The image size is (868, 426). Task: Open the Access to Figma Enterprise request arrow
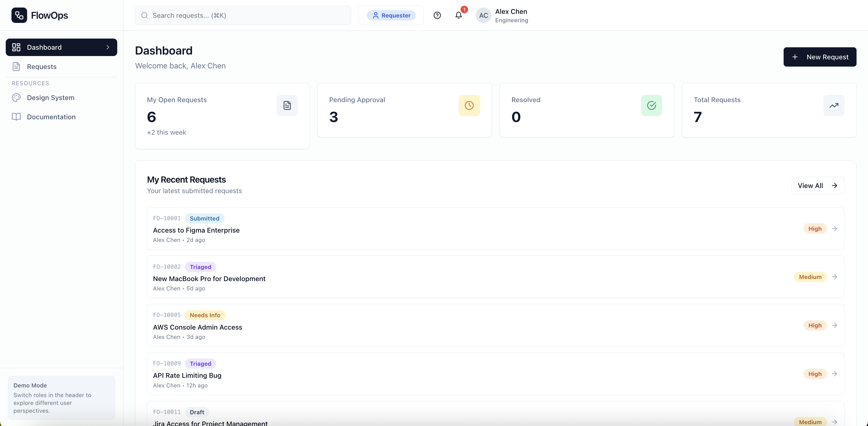pyautogui.click(x=835, y=228)
